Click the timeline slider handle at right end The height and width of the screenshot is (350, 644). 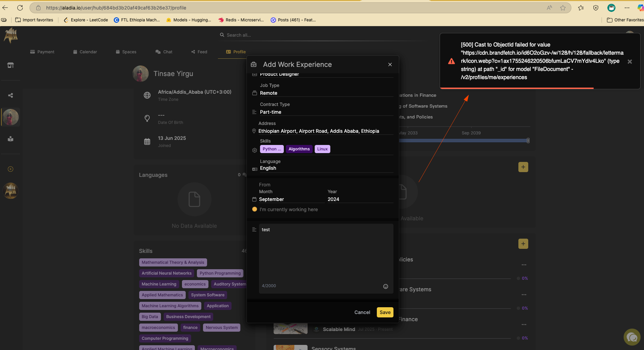[528, 141]
